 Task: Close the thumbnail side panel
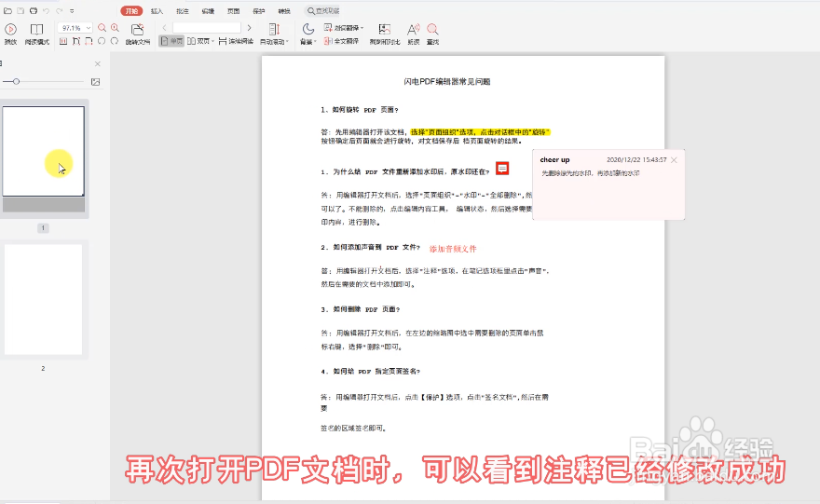click(97, 63)
